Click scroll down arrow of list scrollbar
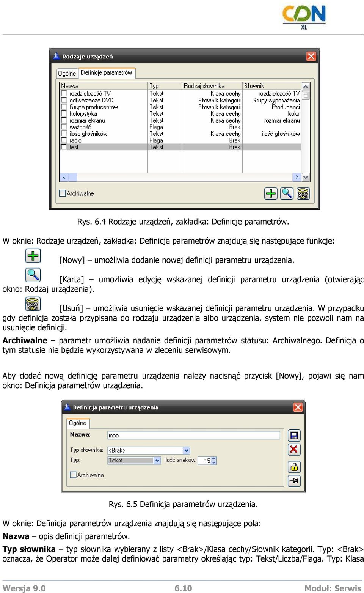The image size is (364, 593). (306, 177)
